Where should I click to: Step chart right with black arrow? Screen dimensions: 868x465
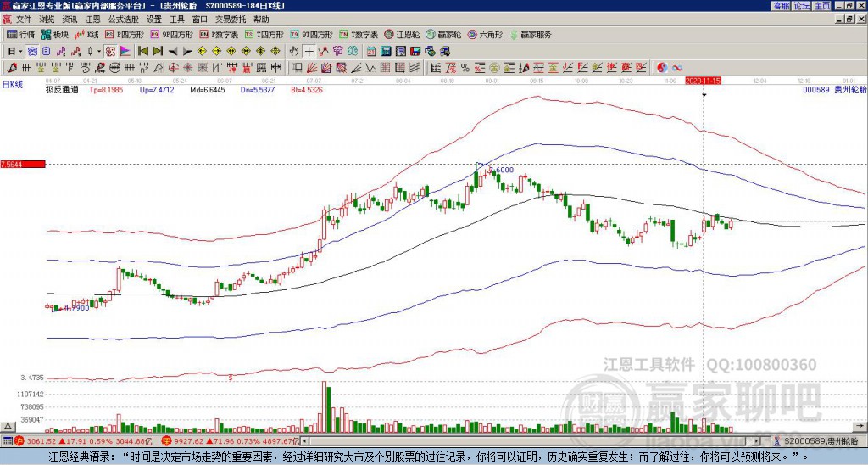point(187,52)
